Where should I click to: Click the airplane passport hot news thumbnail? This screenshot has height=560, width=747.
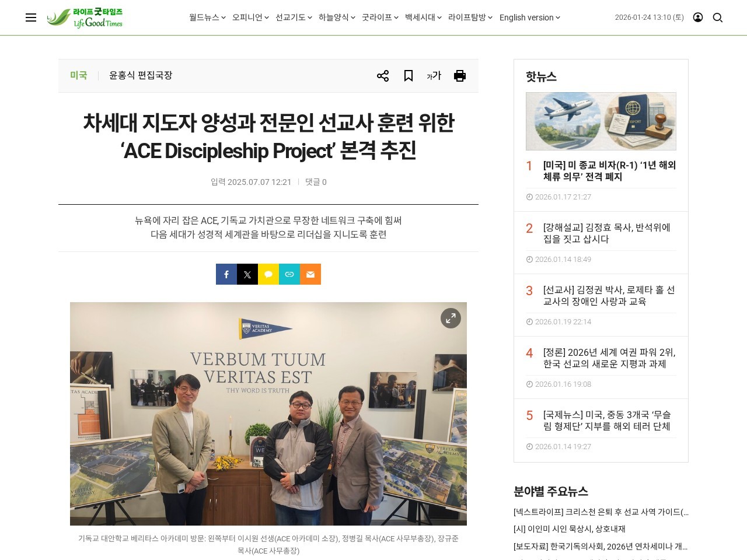[x=601, y=121]
